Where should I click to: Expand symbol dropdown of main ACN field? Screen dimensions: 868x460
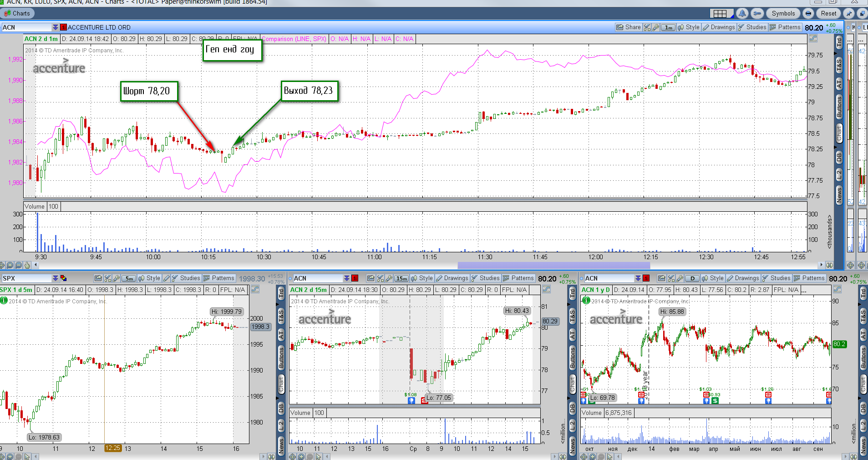[x=56, y=27]
